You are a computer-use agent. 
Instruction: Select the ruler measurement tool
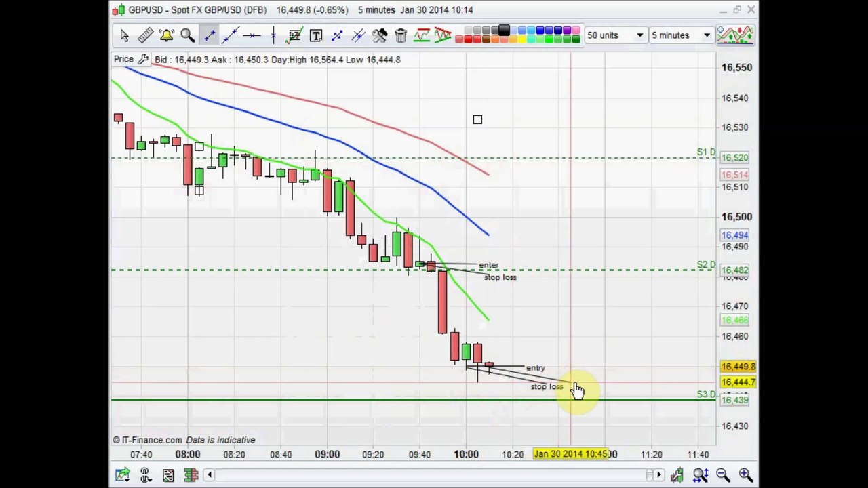(145, 35)
